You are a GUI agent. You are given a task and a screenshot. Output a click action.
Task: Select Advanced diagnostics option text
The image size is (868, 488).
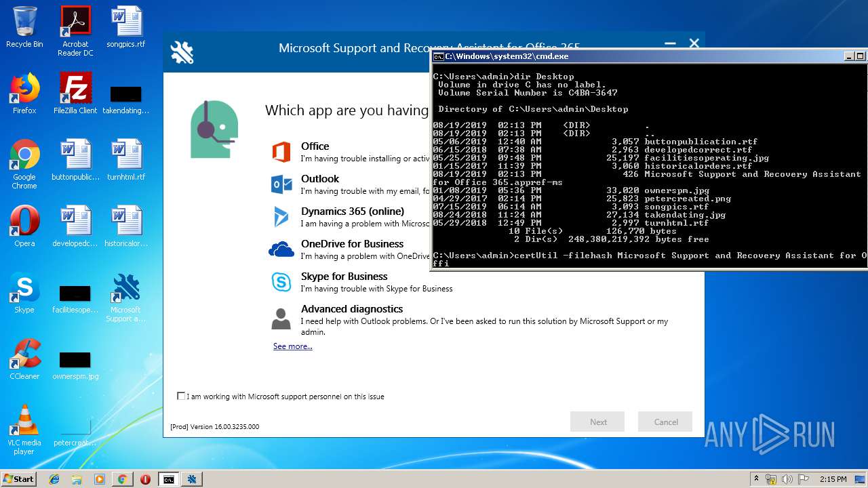tap(352, 308)
